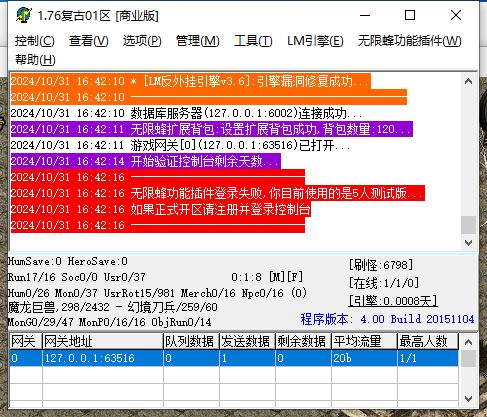Click the 魔龙巨兽,298/2432 status line
The image size is (487, 417).
click(113, 307)
